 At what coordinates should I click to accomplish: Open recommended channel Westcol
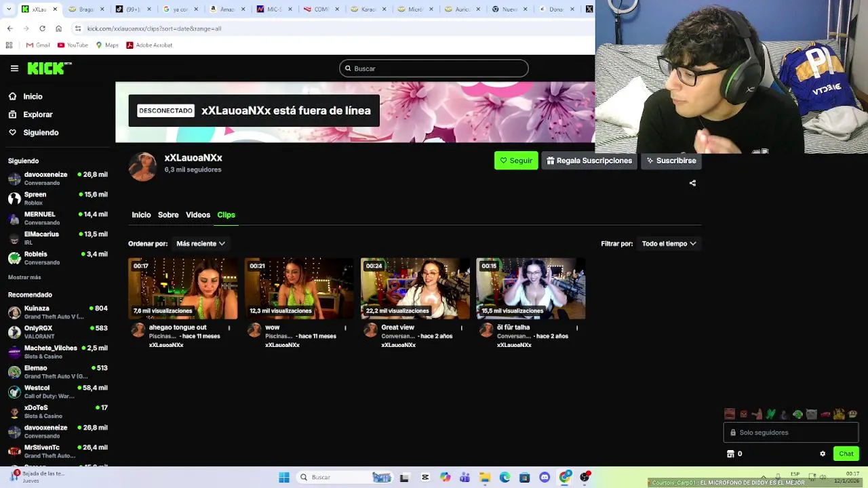pyautogui.click(x=58, y=392)
